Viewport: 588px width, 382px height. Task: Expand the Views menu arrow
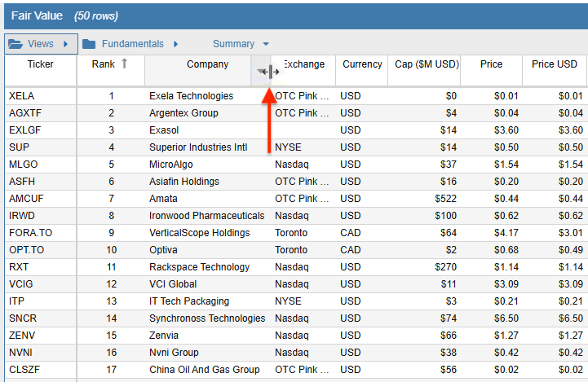click(x=65, y=44)
